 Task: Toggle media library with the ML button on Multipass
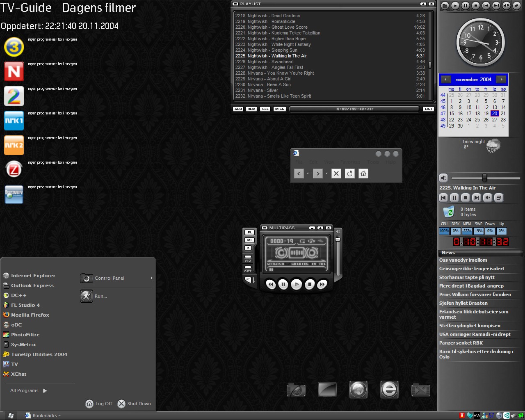point(249,240)
